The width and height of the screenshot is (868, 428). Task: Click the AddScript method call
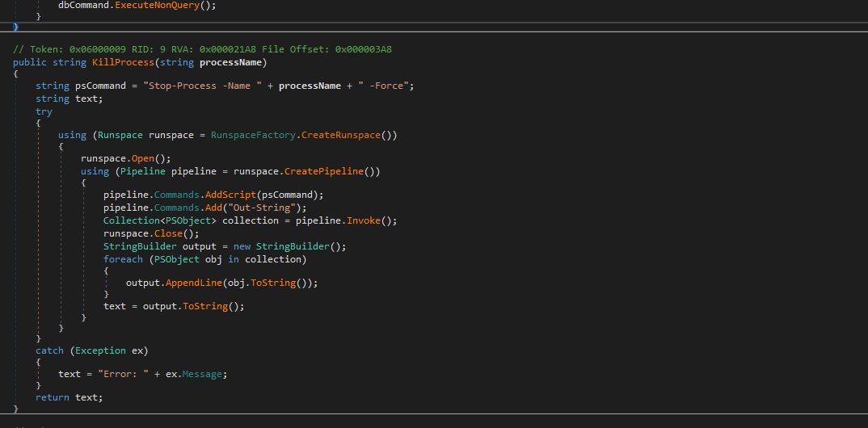point(231,195)
